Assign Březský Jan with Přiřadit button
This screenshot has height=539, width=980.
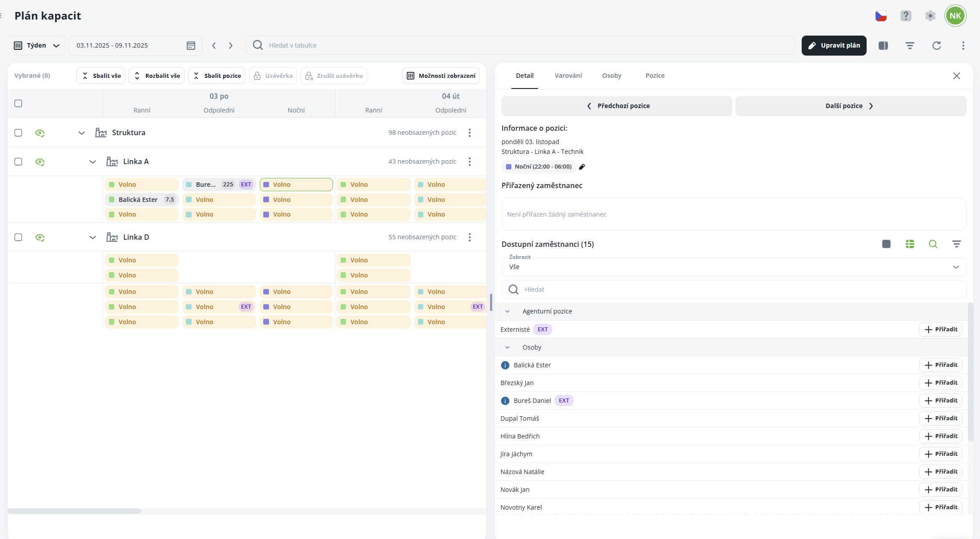940,382
